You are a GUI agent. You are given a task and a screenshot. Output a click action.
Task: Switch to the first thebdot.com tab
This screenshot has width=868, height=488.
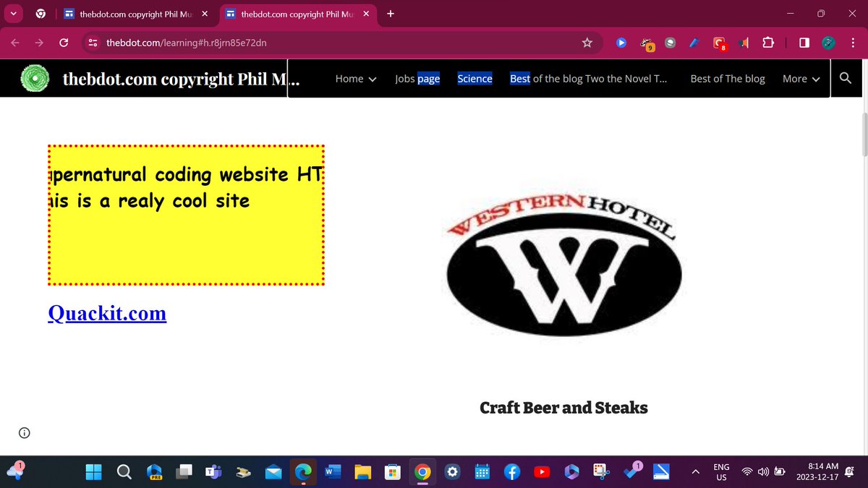[135, 14]
